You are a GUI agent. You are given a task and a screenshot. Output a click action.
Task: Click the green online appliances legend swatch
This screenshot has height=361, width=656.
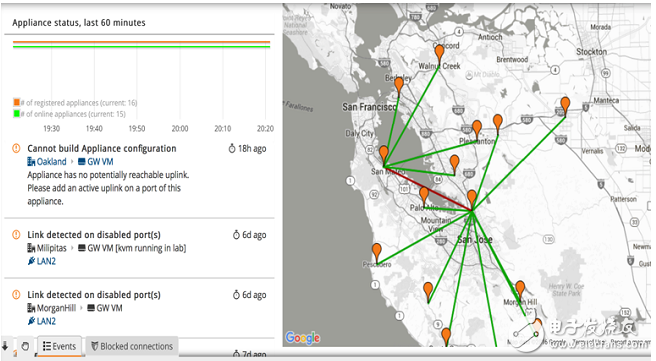(x=17, y=113)
